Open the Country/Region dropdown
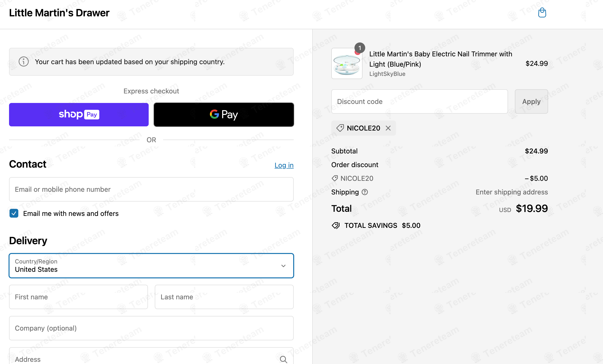The height and width of the screenshot is (364, 603). (151, 266)
